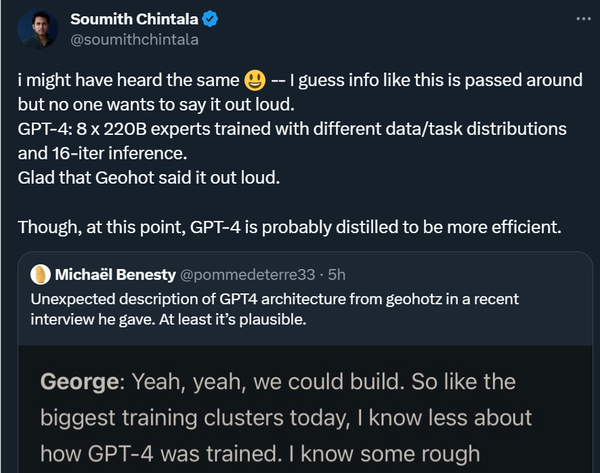Click the '16-iter inference' line

[x=103, y=153]
